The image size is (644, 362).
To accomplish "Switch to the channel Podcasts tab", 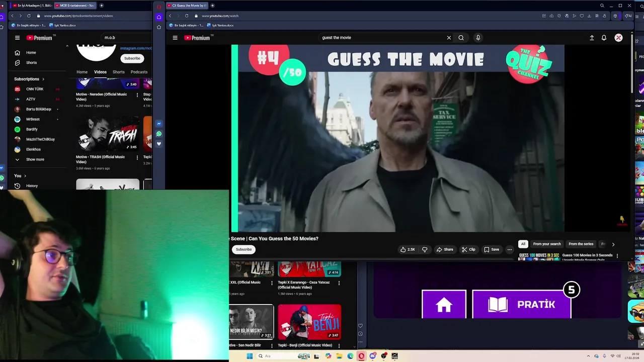I will click(139, 72).
